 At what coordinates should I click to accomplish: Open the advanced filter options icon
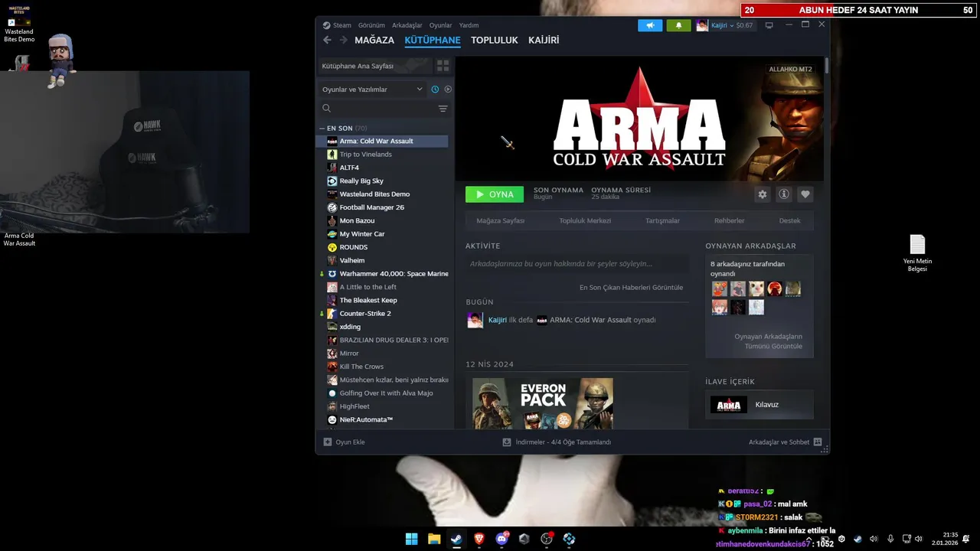click(x=443, y=109)
